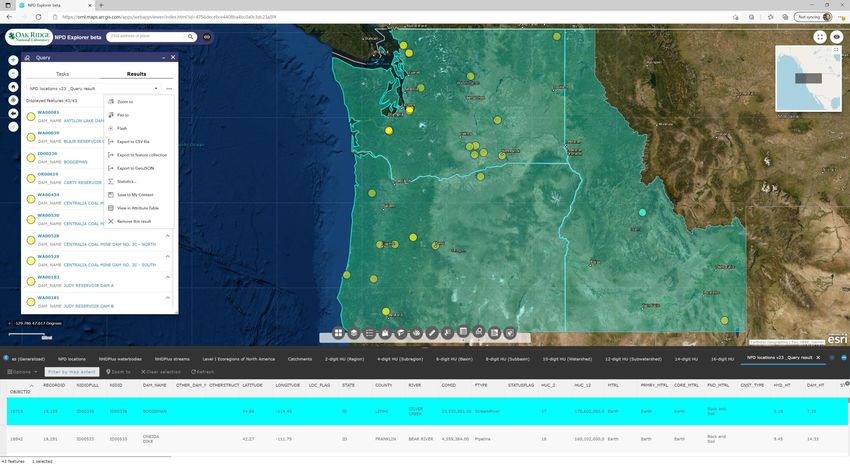Select the ONEIDA table row

[x=428, y=439]
